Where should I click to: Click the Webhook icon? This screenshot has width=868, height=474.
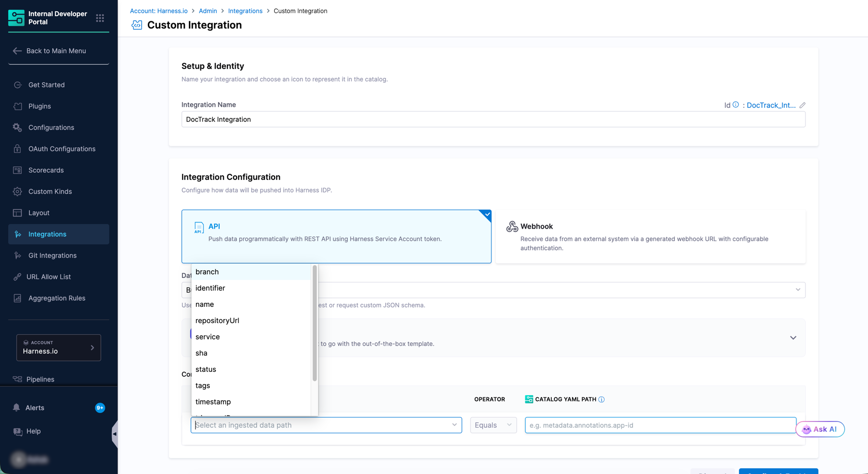[512, 227]
